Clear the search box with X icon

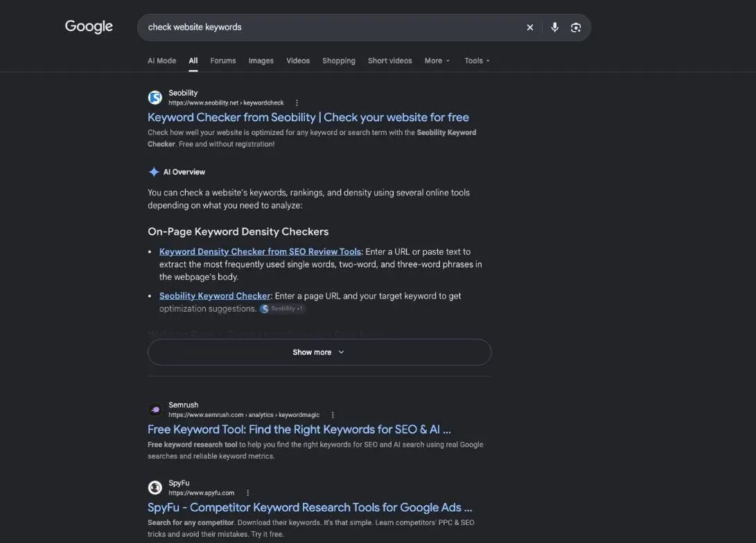pyautogui.click(x=530, y=28)
